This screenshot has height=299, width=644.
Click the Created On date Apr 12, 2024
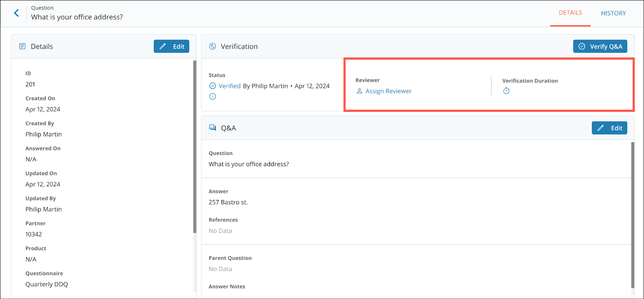click(43, 109)
